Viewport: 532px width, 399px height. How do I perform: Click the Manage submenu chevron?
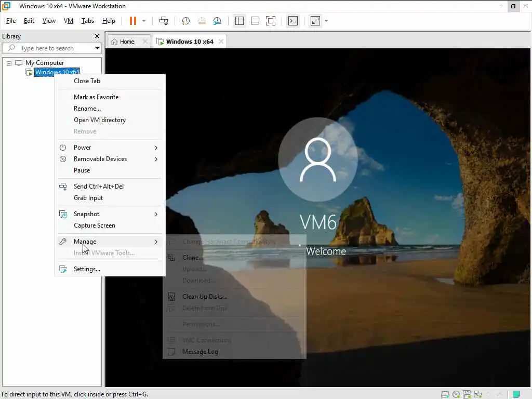click(x=156, y=242)
